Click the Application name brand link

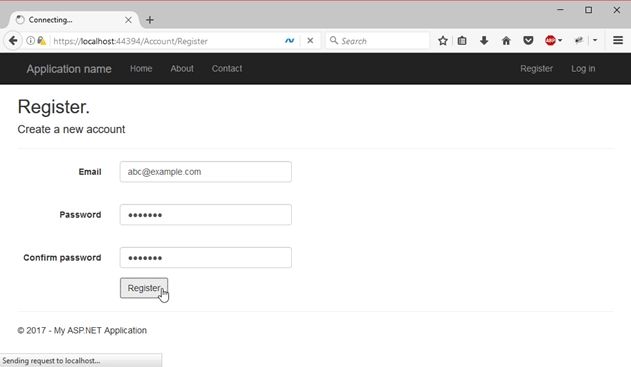(69, 69)
